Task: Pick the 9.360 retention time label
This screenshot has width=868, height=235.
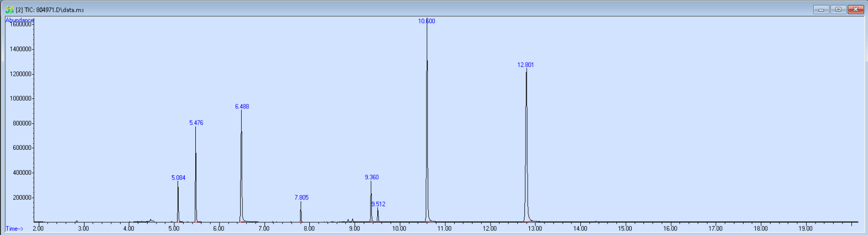Action: point(372,177)
